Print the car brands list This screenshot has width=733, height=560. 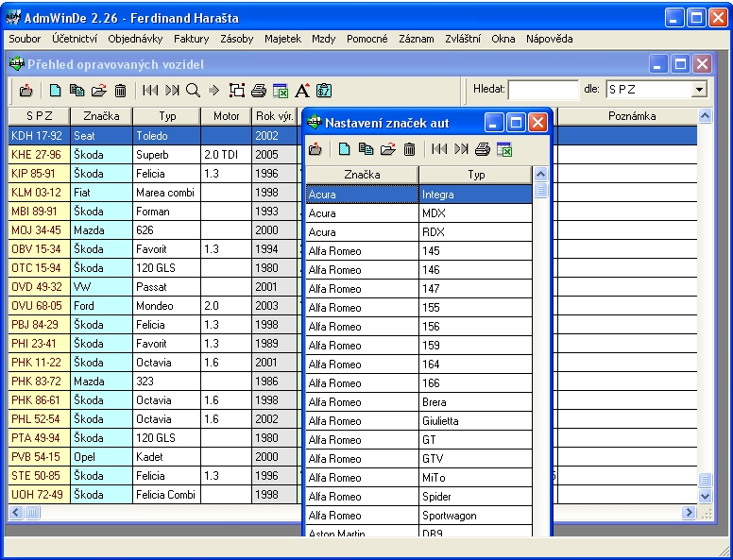pyautogui.click(x=483, y=149)
